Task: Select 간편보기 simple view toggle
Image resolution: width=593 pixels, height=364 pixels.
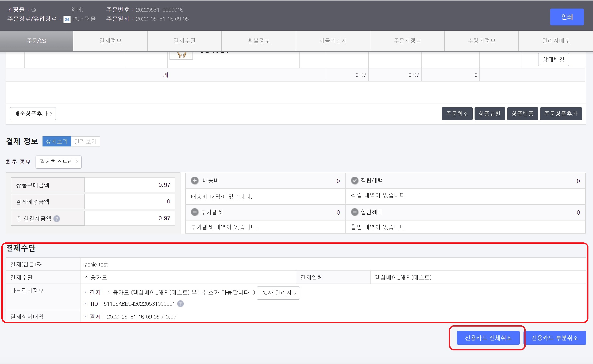Action: (85, 141)
